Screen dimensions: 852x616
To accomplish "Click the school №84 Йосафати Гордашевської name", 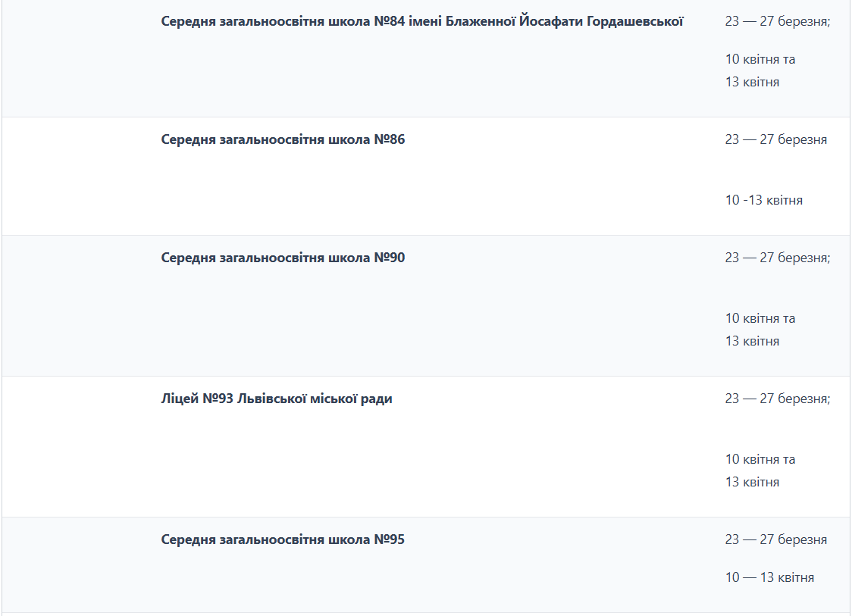I will (x=422, y=21).
